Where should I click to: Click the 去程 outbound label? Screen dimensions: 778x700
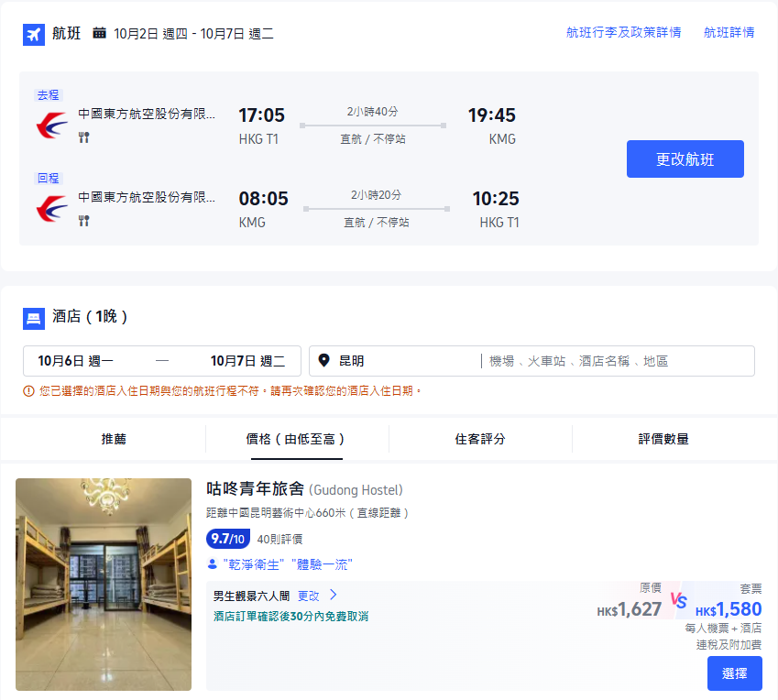49,94
